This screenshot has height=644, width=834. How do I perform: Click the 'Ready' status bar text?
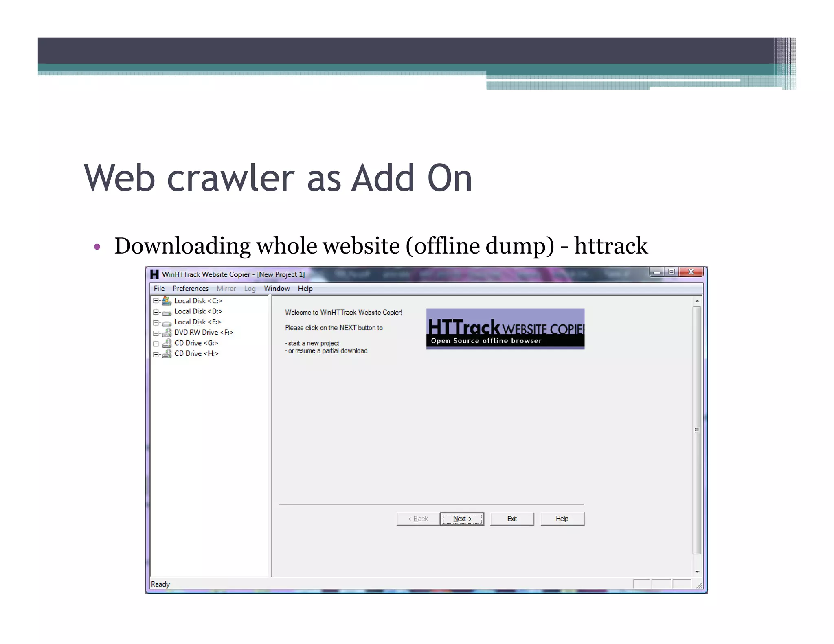click(x=160, y=584)
